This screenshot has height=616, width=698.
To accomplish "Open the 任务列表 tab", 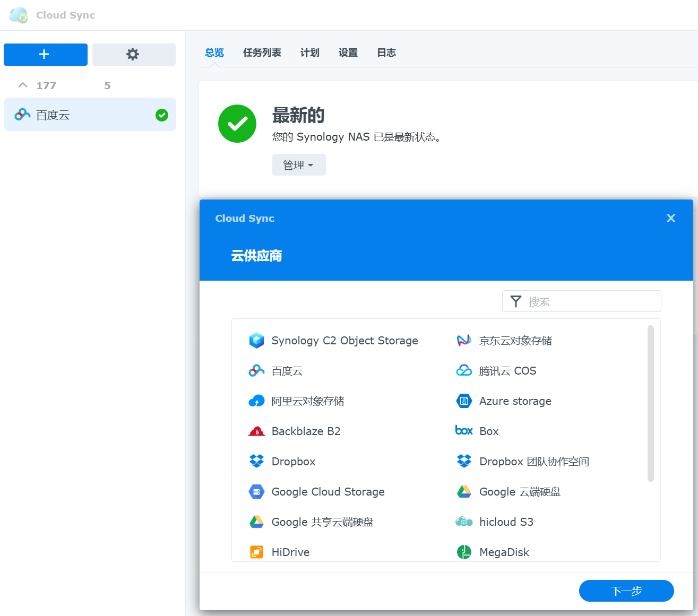I will pyautogui.click(x=262, y=53).
